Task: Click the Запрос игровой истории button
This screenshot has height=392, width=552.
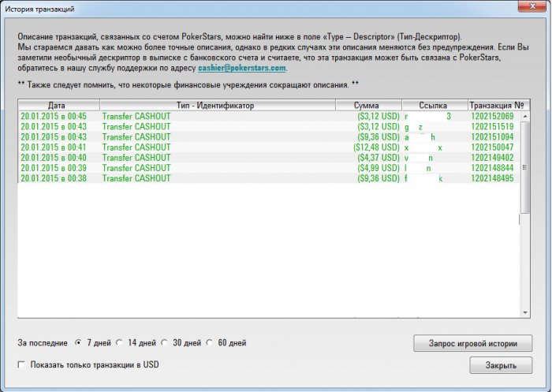Action: click(473, 343)
